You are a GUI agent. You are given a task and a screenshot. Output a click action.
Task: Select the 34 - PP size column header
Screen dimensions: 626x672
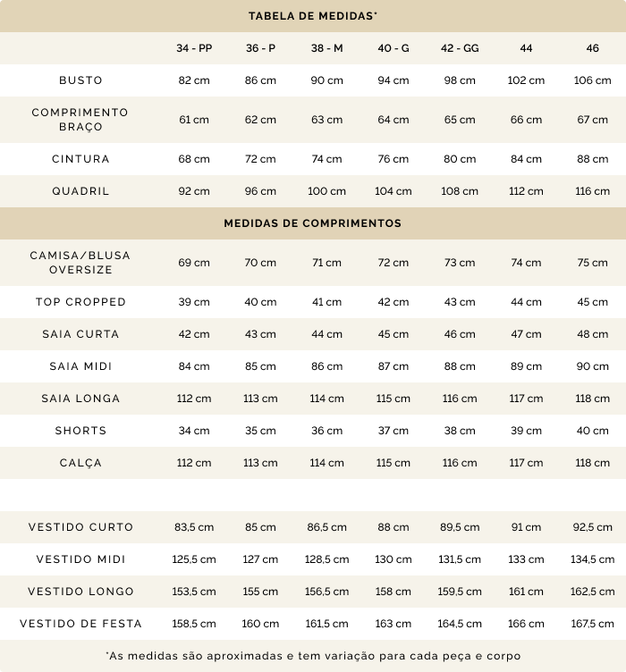[x=194, y=48]
